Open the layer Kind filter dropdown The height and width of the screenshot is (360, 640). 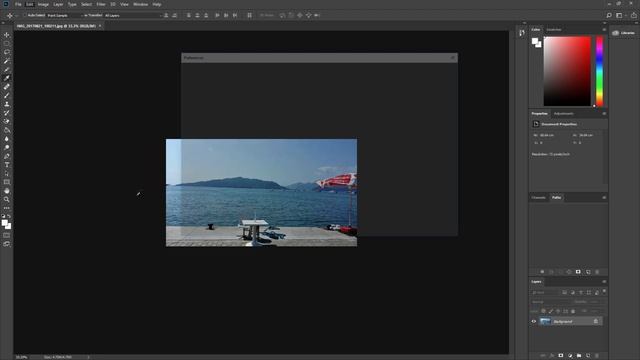(545, 292)
